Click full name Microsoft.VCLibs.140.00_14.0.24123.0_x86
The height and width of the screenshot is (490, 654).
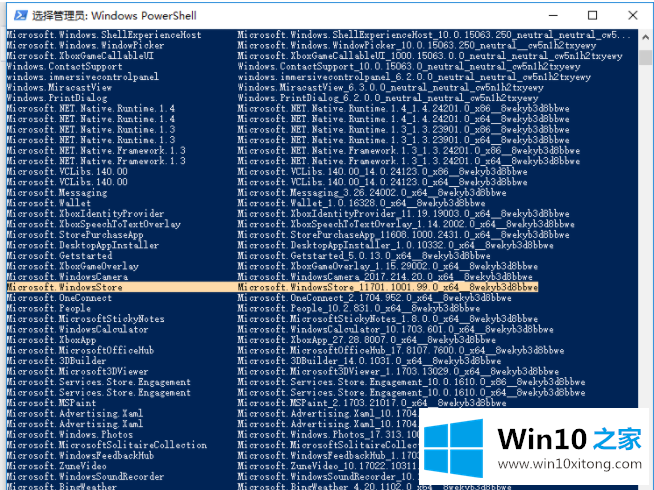point(382,171)
